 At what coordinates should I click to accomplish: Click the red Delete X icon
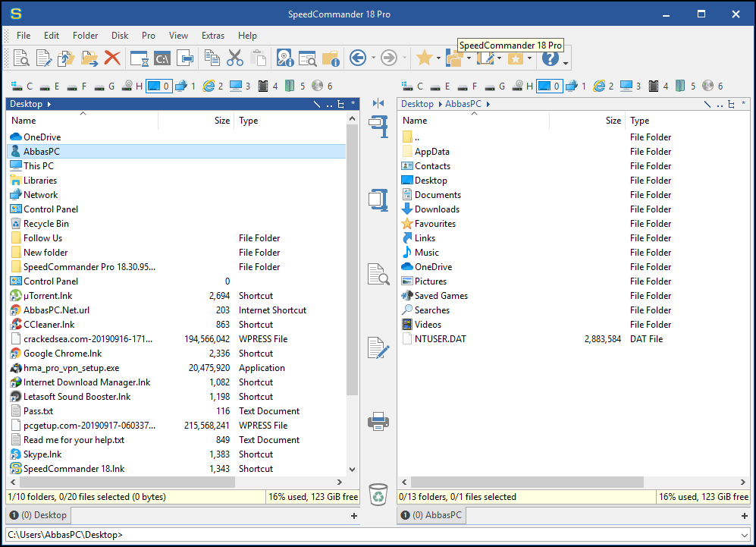[112, 58]
